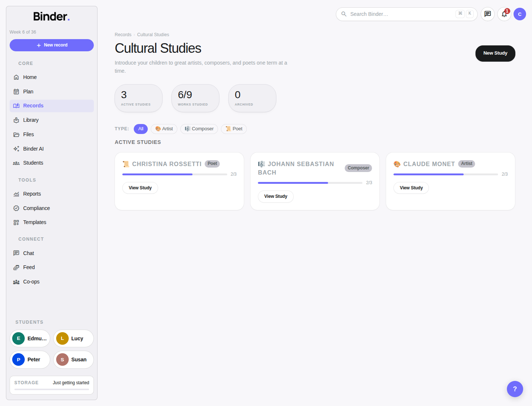Click Johann Sebastian Bach progress bar
532x406 pixels.
point(310,183)
